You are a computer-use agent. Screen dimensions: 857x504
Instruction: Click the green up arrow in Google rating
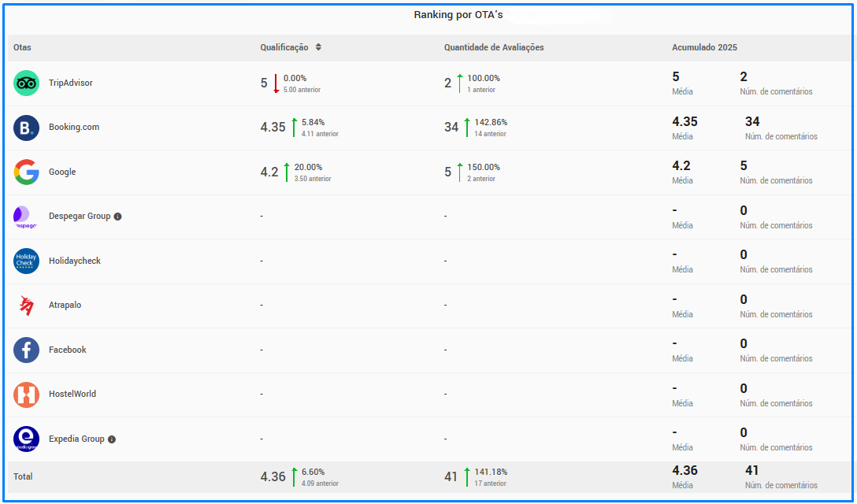(x=287, y=172)
